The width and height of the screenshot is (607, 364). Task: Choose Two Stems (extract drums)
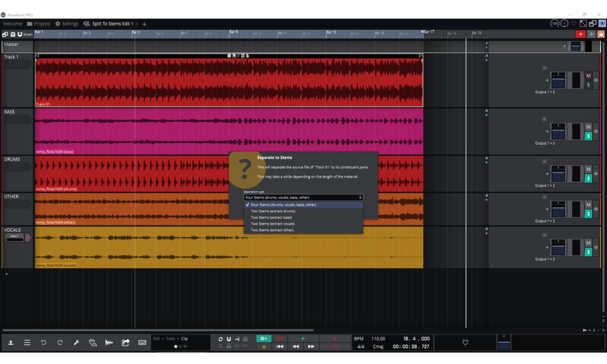(303, 211)
